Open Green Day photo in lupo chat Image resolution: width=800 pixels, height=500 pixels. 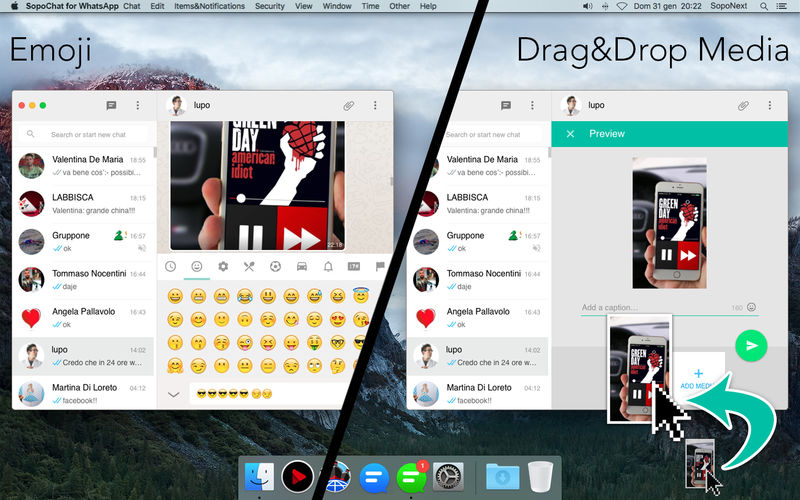tap(257, 186)
